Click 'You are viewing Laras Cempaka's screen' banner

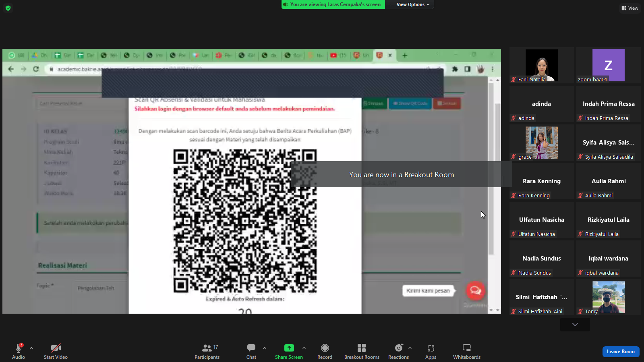click(333, 4)
